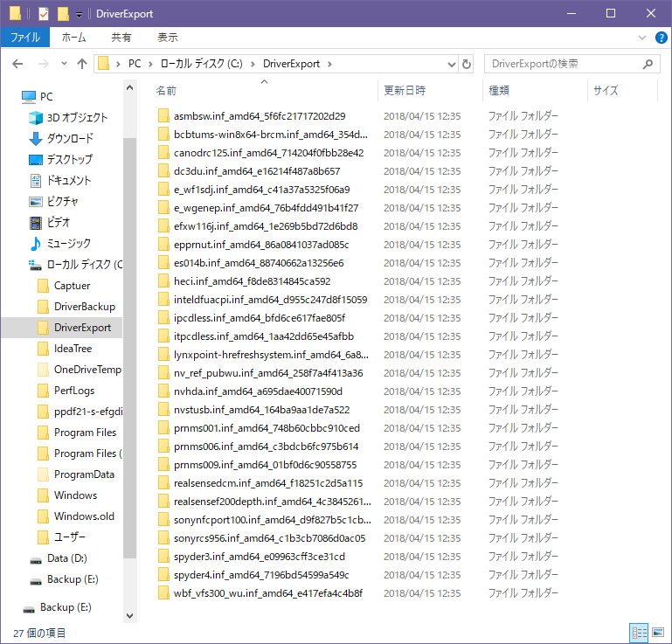
Task: Click ローカル ディスク (C:) breadcrumb
Action: (x=202, y=64)
